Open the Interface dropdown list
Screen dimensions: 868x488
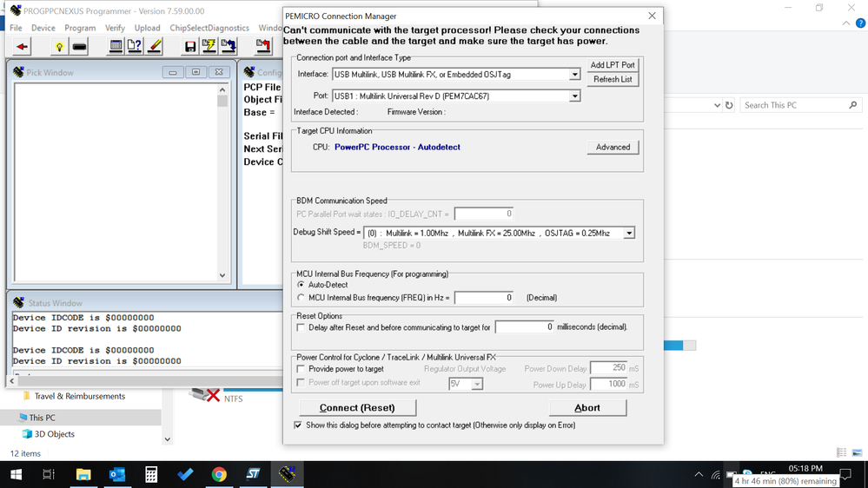[x=574, y=74]
